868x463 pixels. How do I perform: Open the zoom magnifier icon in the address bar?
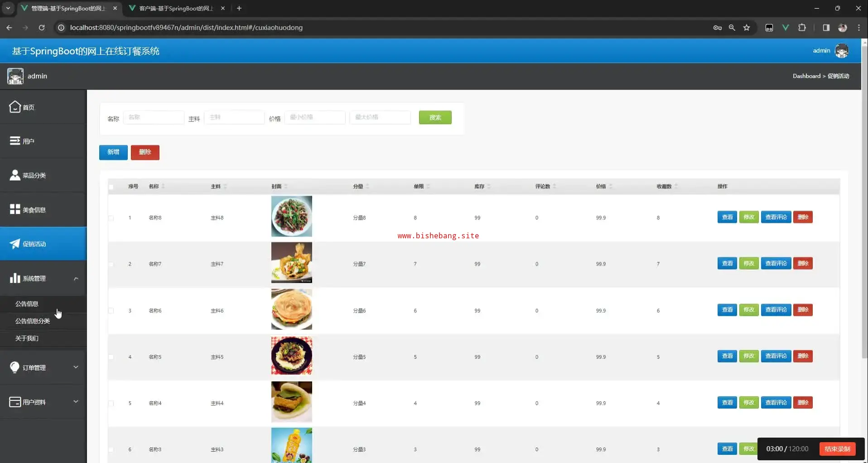(x=732, y=28)
